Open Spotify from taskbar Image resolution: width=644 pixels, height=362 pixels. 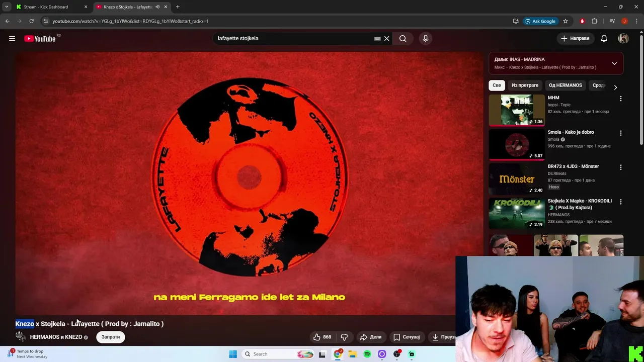tap(367, 354)
